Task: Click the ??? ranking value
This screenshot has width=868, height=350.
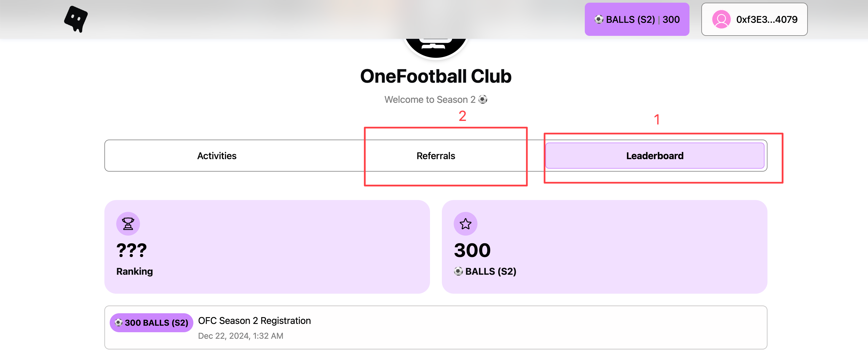Action: point(131,250)
